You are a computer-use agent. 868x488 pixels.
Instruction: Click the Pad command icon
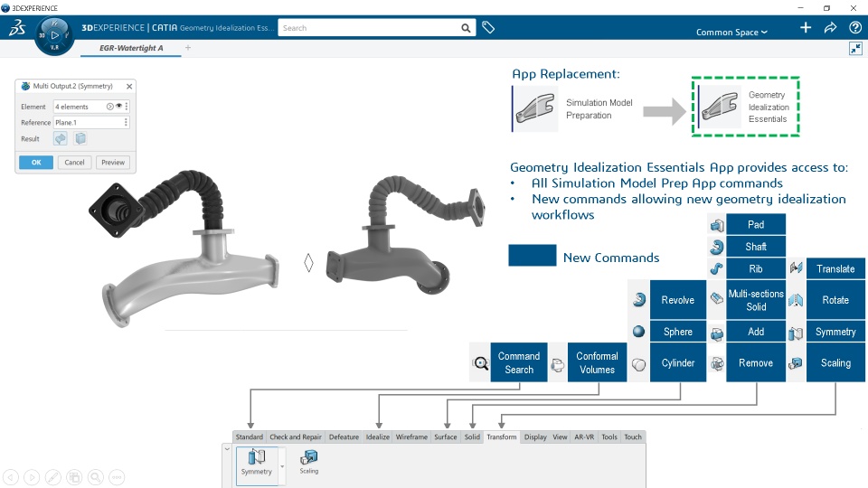click(x=717, y=225)
